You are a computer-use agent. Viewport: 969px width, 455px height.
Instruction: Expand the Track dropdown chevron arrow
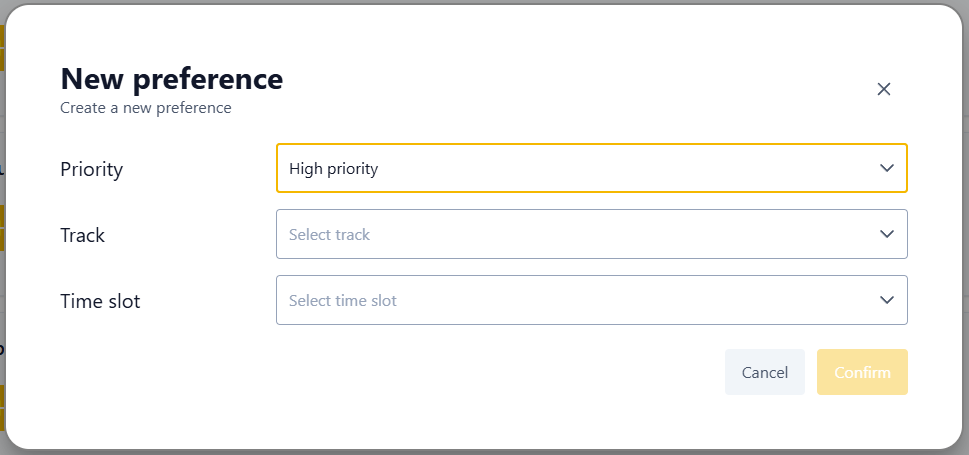(x=887, y=234)
